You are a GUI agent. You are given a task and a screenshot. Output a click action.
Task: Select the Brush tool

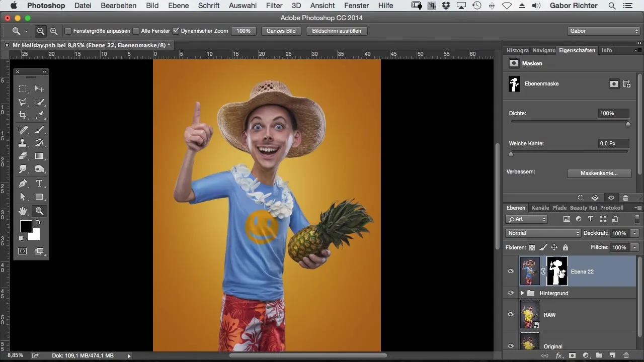coord(39,130)
